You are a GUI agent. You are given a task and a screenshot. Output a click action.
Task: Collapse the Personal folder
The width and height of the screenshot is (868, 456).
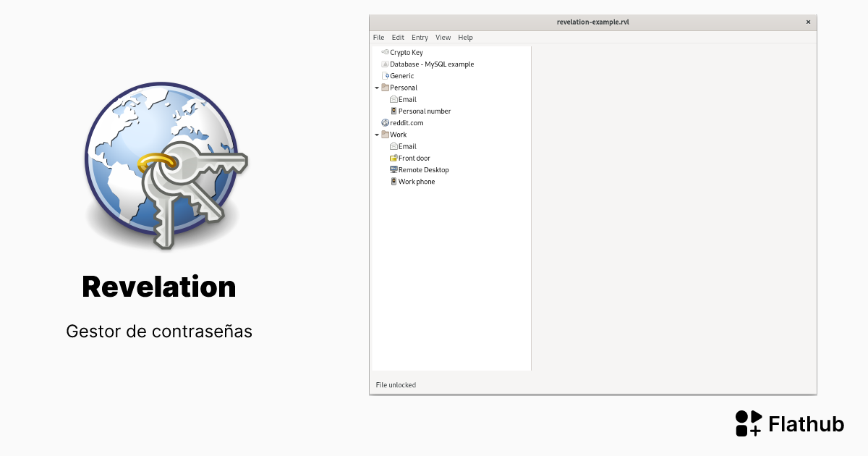376,87
